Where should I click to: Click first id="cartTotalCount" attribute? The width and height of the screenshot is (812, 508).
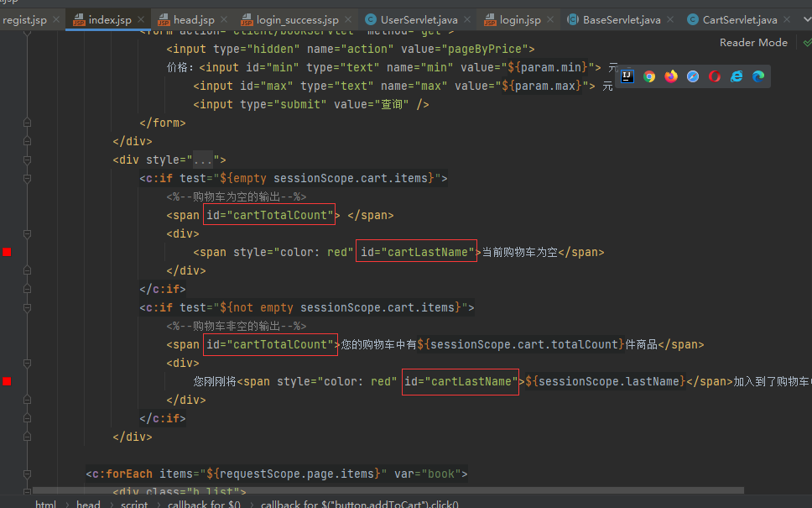click(269, 215)
